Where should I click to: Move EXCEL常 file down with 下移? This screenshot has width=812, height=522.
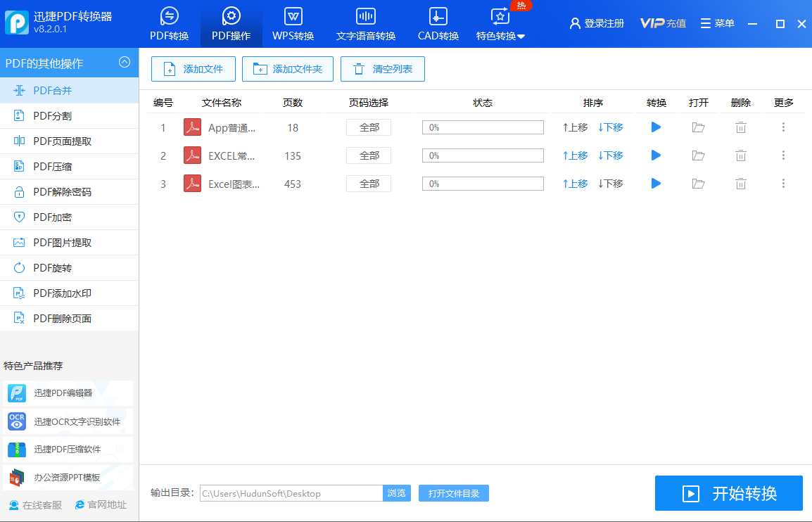[x=611, y=155]
